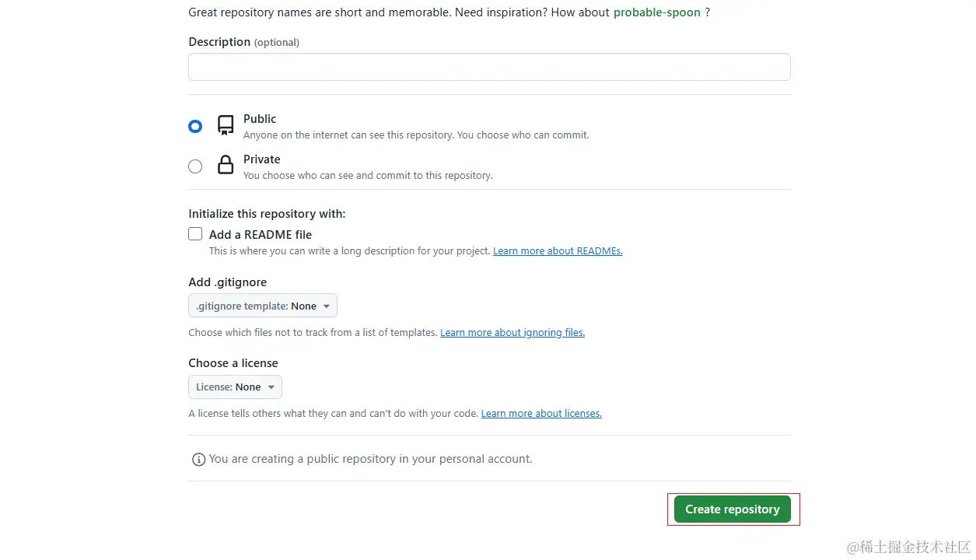This screenshot has height=560, width=976.
Task: Click the Public option label
Action: [260, 119]
